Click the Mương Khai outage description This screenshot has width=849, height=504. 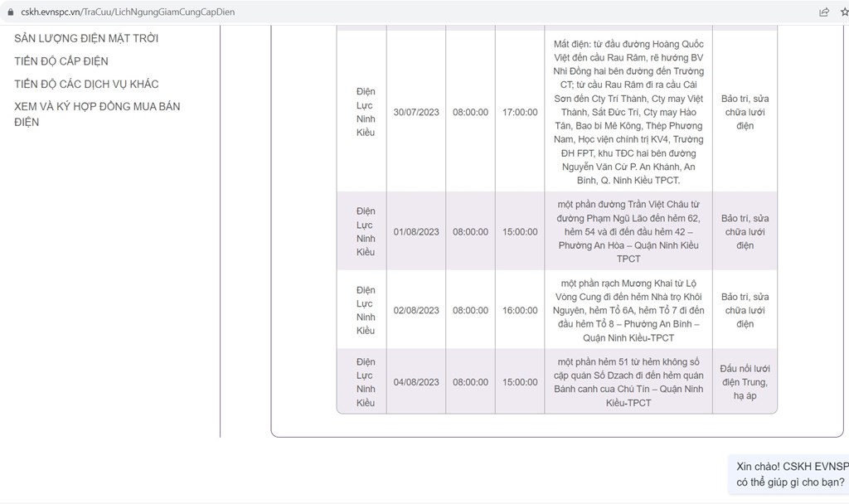[628, 310]
